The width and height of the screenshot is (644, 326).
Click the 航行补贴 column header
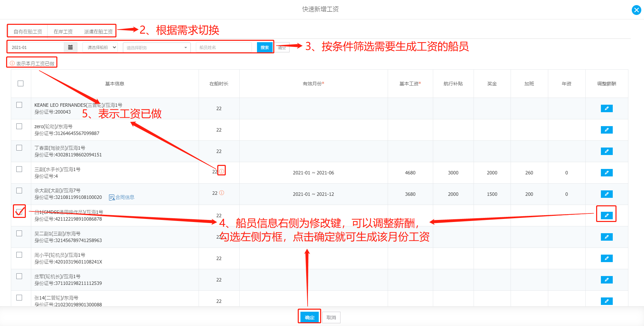pyautogui.click(x=453, y=84)
